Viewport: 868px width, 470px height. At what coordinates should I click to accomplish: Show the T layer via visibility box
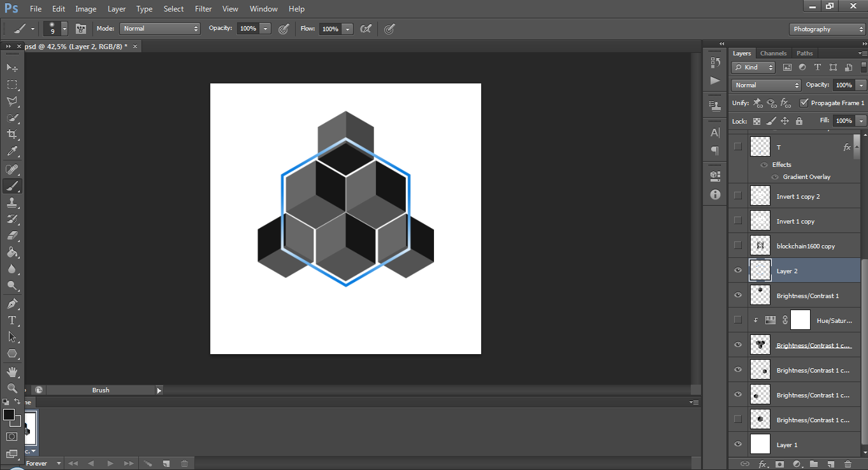coord(738,146)
